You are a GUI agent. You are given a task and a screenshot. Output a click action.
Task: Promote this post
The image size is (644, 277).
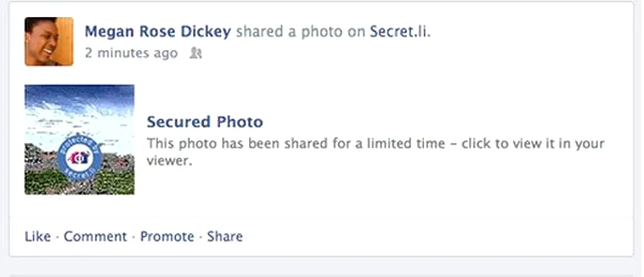167,236
